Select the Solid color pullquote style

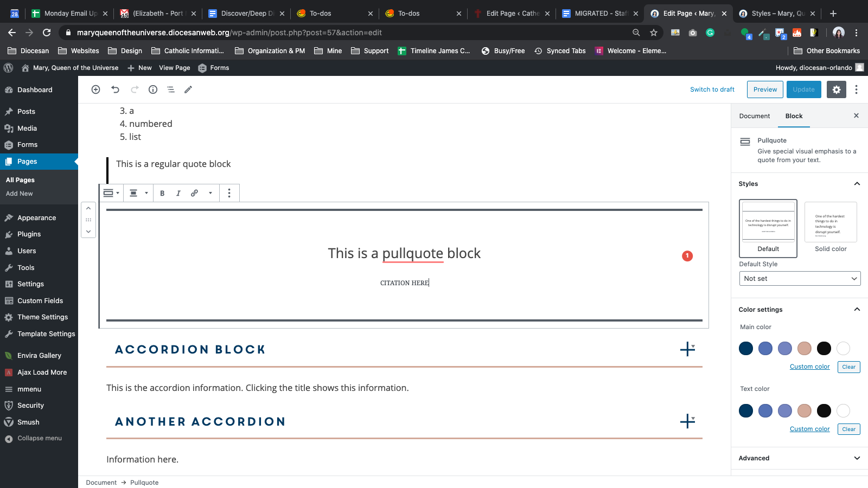pyautogui.click(x=830, y=227)
